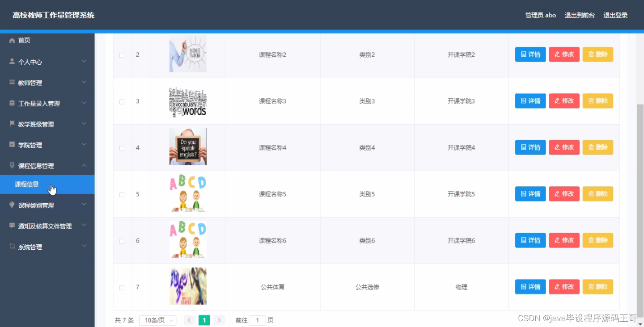Click 删除 for 课程名称4

pos(597,147)
